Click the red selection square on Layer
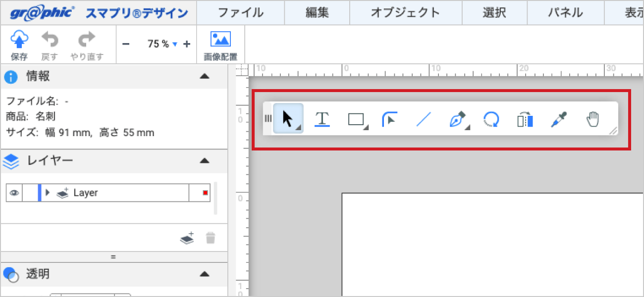The image size is (644, 297). coord(205,193)
